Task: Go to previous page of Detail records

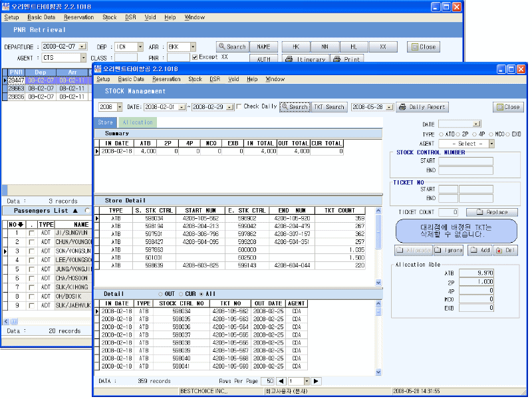Action: [281, 381]
